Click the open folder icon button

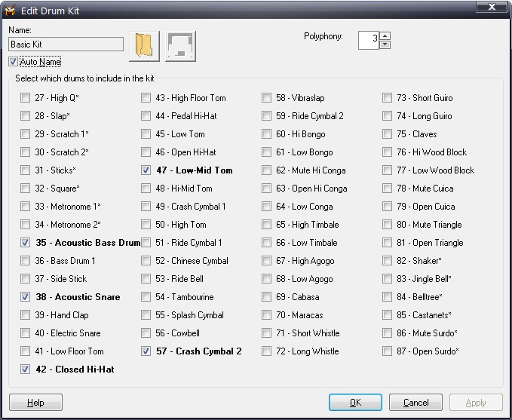coord(144,46)
